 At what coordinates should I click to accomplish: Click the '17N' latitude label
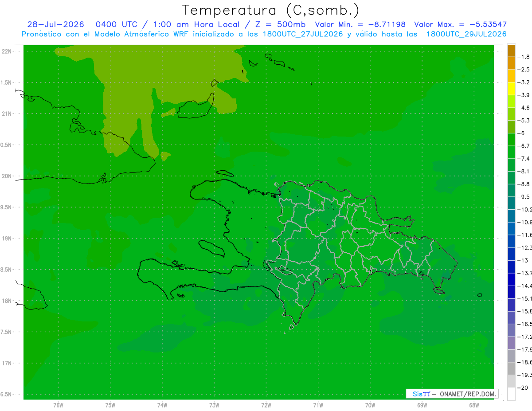pos(7,363)
